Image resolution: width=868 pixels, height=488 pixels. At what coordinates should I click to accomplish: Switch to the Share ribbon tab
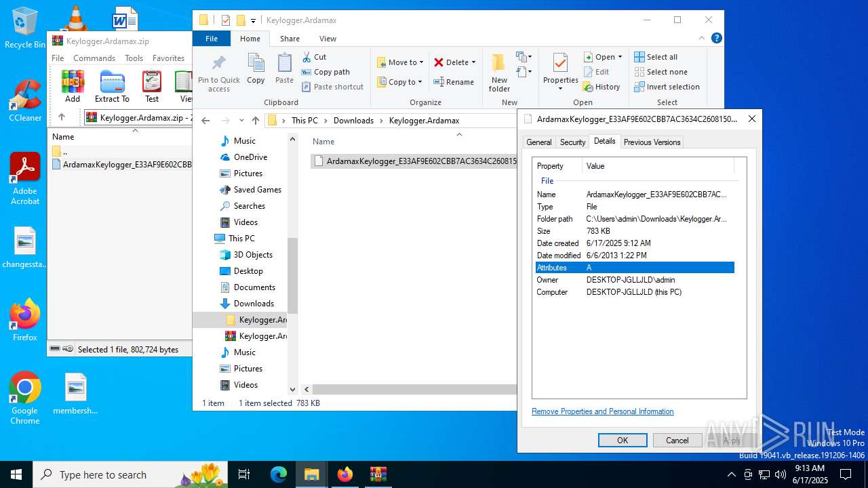pyautogui.click(x=290, y=39)
